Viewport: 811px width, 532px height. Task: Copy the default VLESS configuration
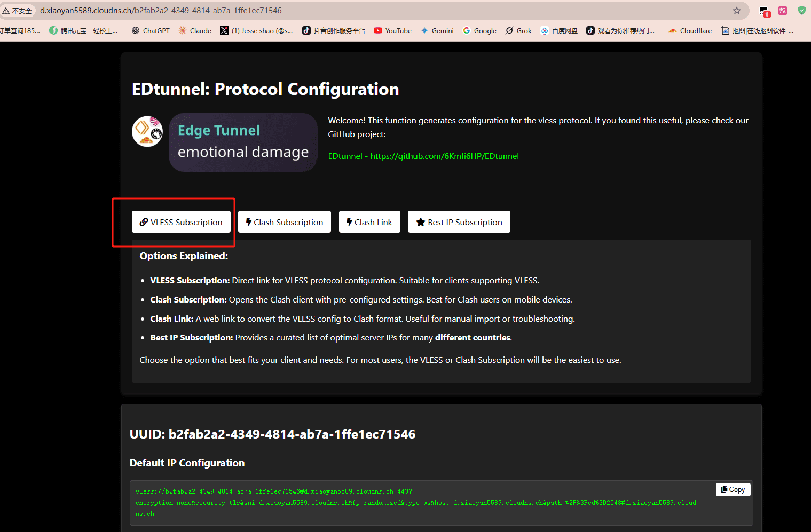point(733,490)
